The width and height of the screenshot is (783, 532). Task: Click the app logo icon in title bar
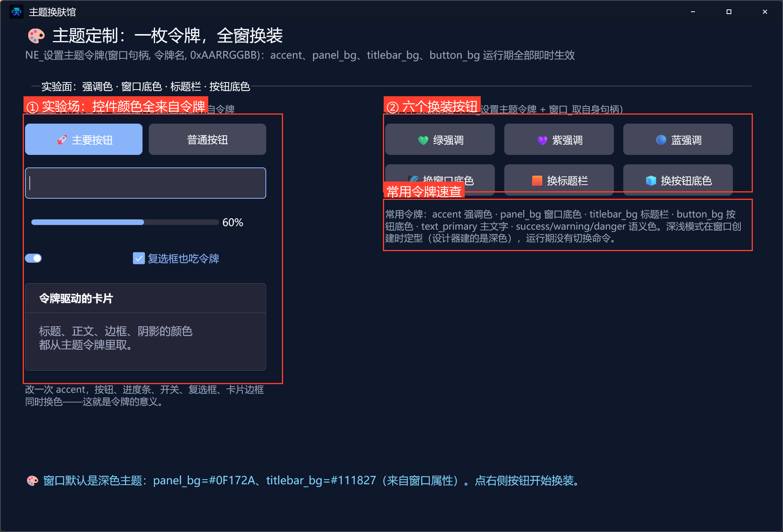[x=16, y=12]
